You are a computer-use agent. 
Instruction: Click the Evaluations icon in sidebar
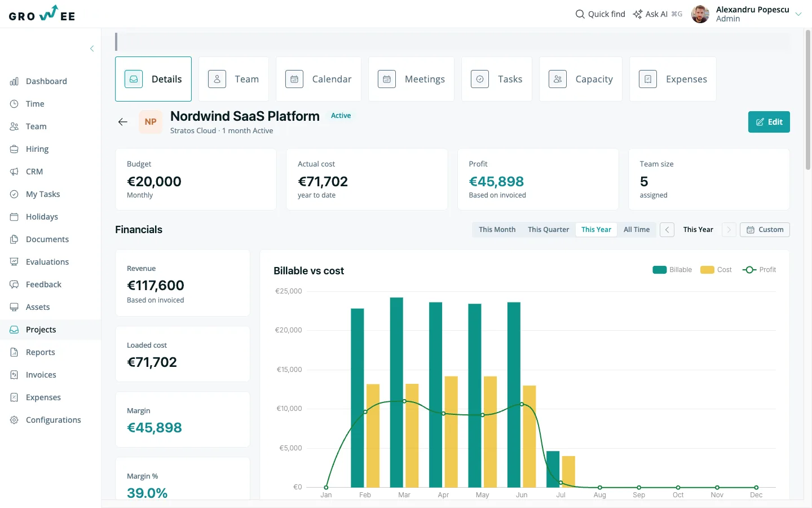point(14,262)
